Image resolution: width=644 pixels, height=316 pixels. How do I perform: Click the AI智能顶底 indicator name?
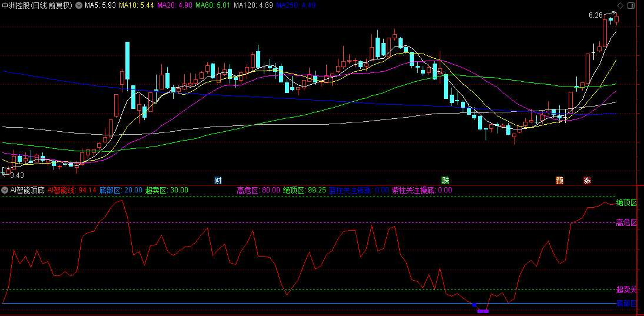(x=28, y=190)
